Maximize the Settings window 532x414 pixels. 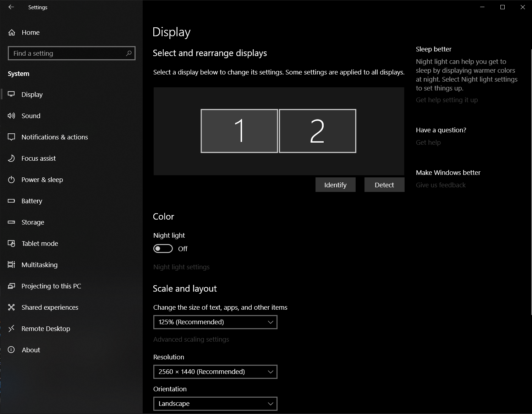click(503, 7)
